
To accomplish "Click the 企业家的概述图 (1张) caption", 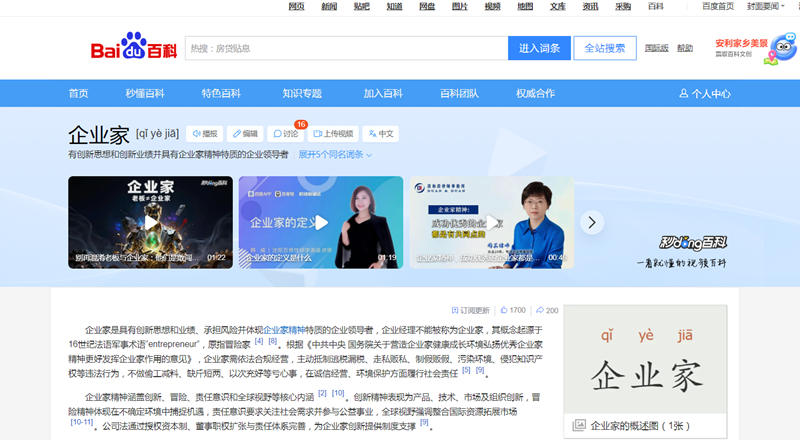I will pos(640,426).
